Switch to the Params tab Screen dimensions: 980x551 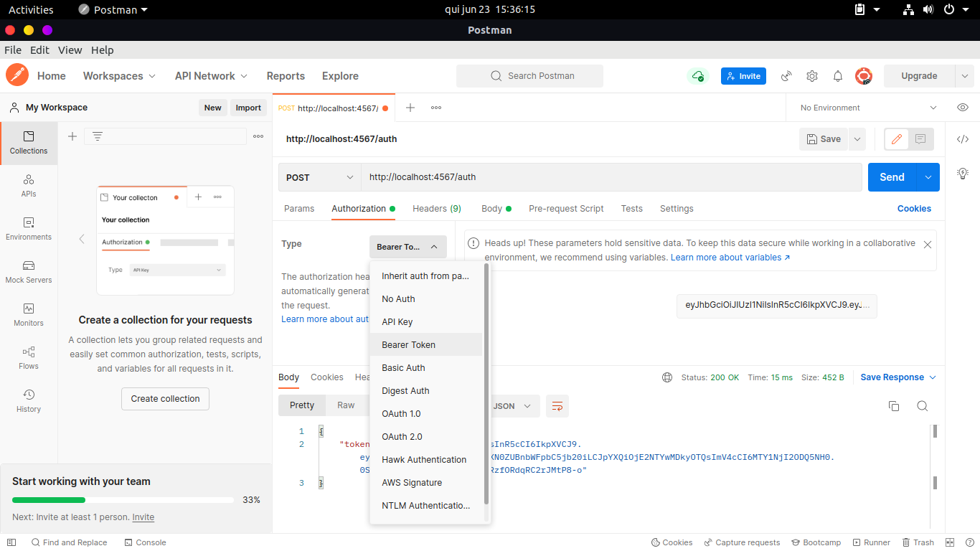(299, 209)
